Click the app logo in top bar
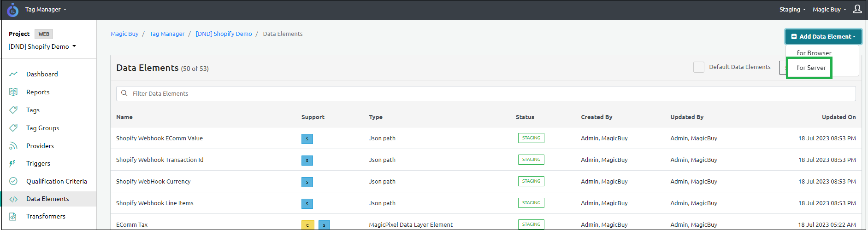The width and height of the screenshot is (868, 230). point(12,10)
